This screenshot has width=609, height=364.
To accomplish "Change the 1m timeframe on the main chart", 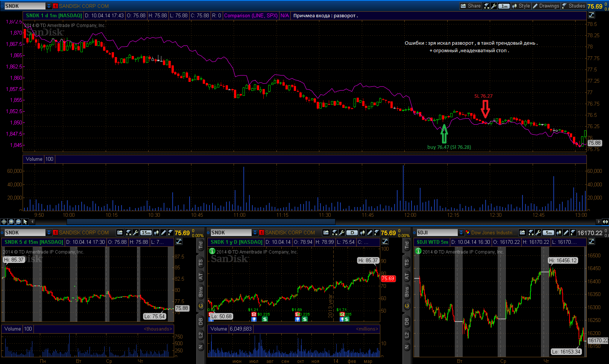I will click(x=504, y=6).
